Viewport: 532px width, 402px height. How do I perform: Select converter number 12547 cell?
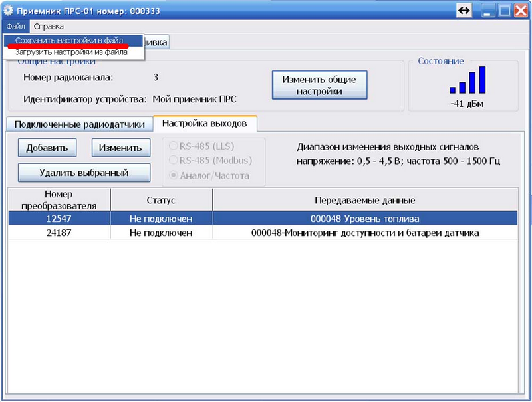pyautogui.click(x=59, y=219)
